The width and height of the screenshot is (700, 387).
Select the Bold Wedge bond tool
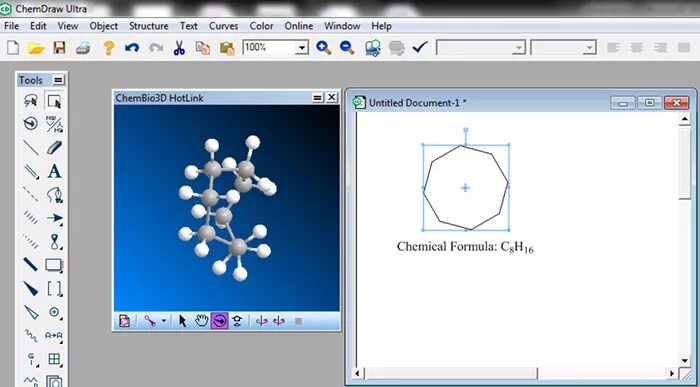click(x=30, y=288)
